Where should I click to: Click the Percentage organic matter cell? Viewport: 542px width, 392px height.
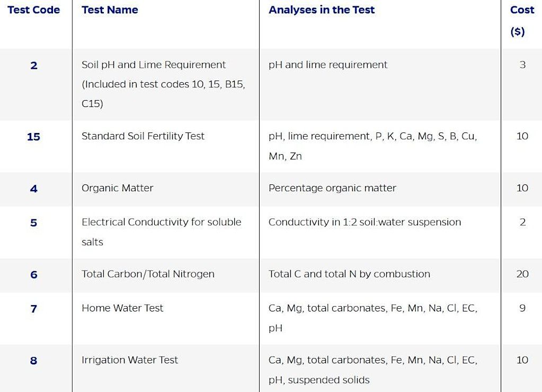point(332,188)
